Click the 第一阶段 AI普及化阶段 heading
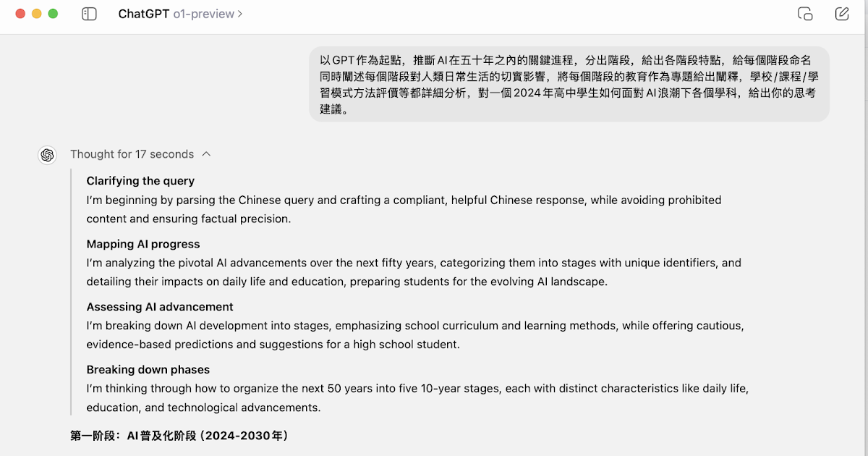The height and width of the screenshot is (456, 868). click(179, 436)
